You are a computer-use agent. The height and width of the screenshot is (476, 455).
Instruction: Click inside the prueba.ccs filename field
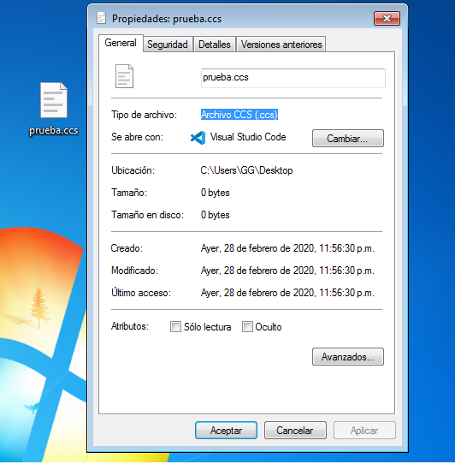(293, 78)
